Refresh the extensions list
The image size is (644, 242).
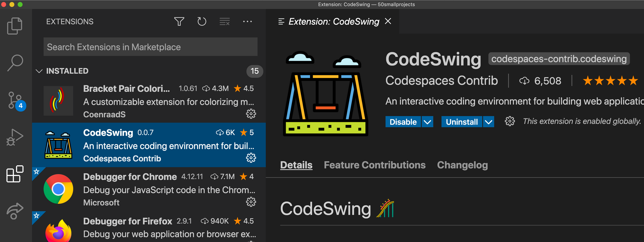click(x=202, y=22)
